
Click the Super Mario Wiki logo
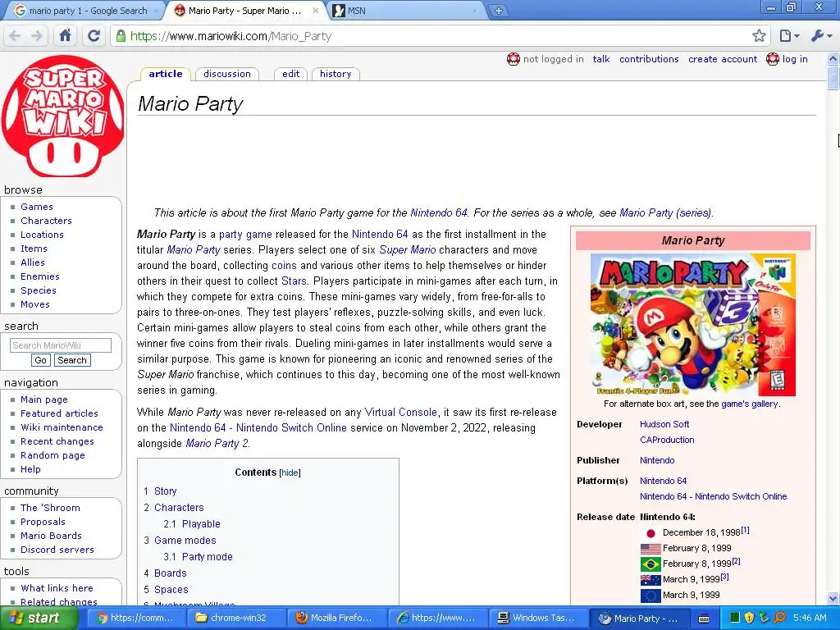point(62,116)
